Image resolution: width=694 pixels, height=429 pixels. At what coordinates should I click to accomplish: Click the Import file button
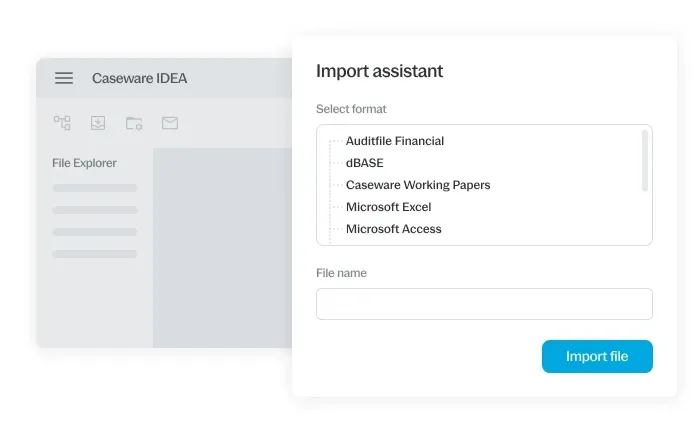pos(597,356)
